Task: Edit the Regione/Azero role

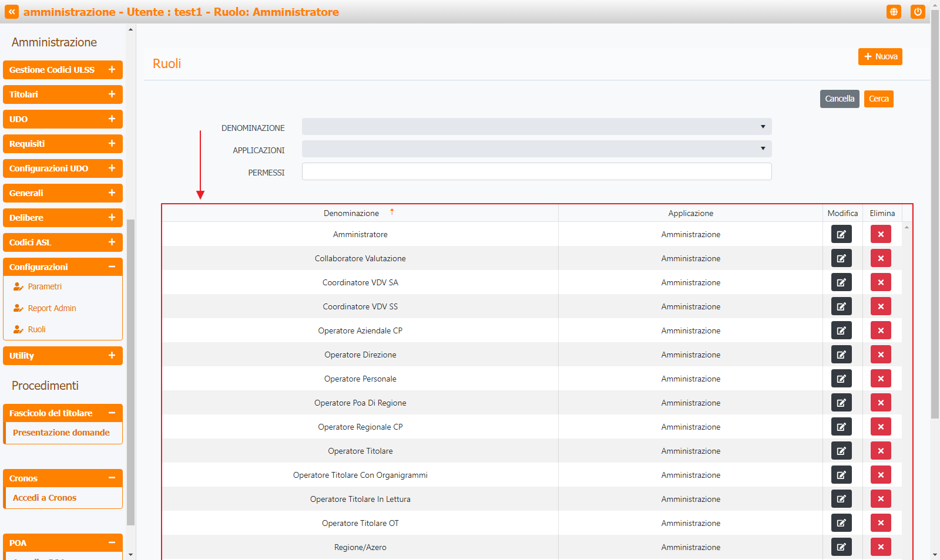Action: [841, 547]
